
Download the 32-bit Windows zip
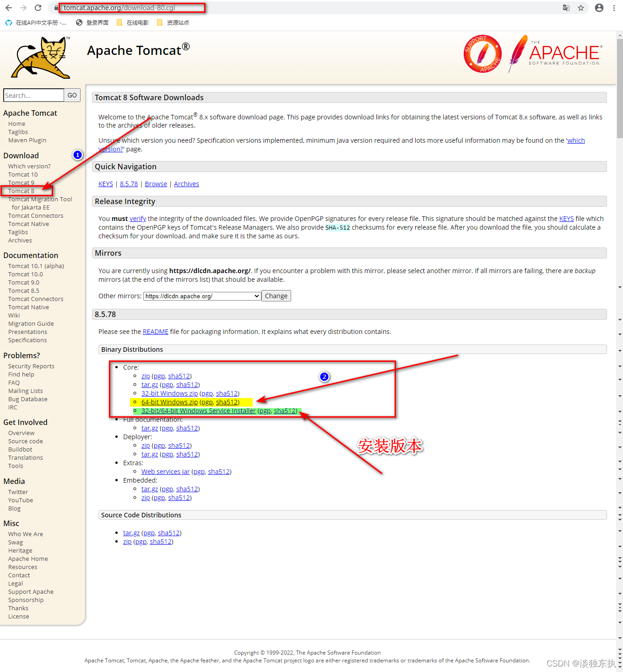click(169, 393)
